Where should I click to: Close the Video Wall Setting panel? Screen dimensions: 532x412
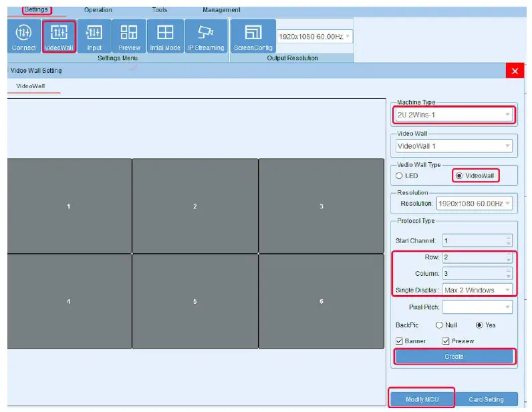515,71
